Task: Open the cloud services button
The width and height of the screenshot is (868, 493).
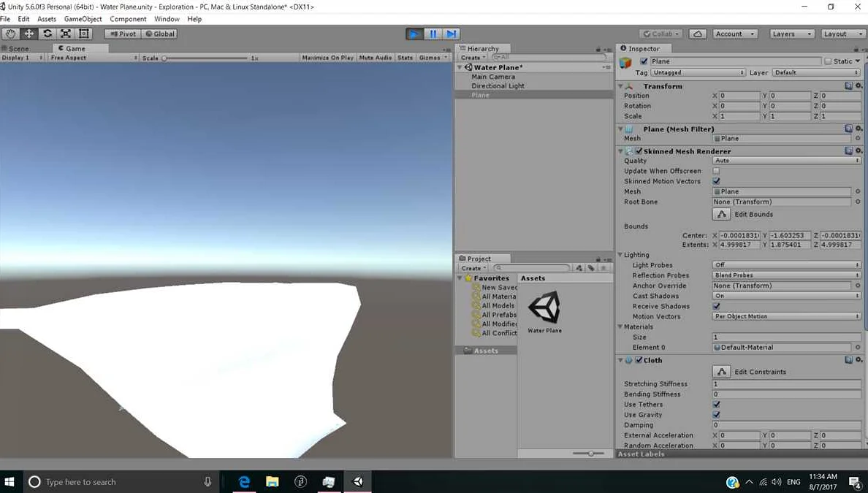Action: click(x=698, y=34)
